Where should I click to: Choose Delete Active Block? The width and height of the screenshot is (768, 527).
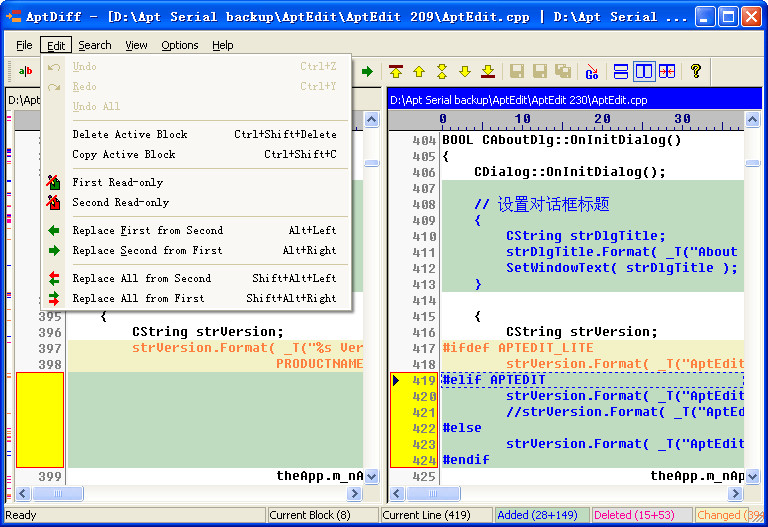(197, 134)
